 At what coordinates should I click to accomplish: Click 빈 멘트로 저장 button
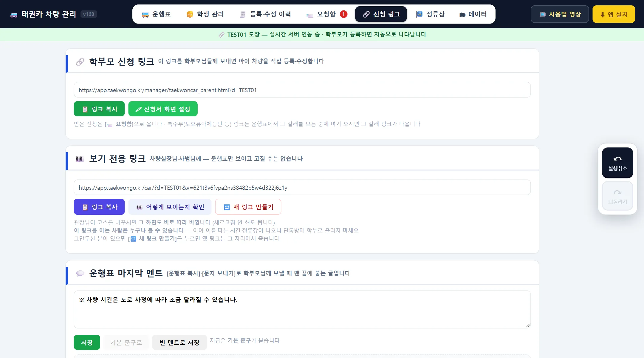click(179, 342)
